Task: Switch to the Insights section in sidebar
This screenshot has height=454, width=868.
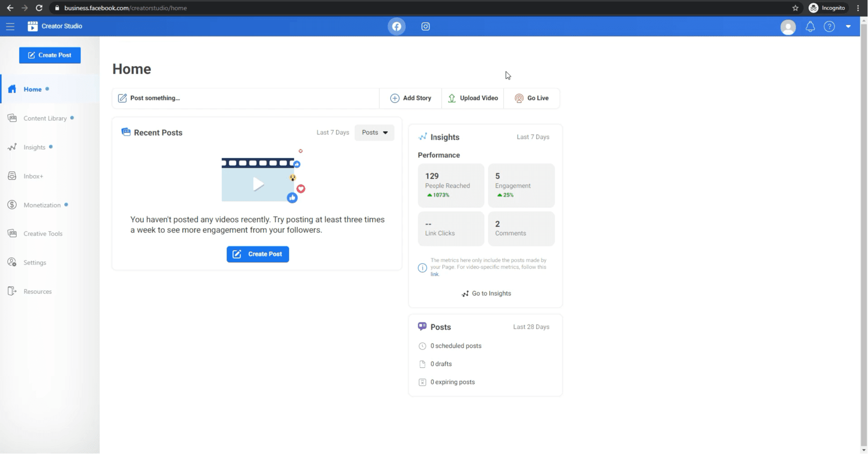Action: 34,147
